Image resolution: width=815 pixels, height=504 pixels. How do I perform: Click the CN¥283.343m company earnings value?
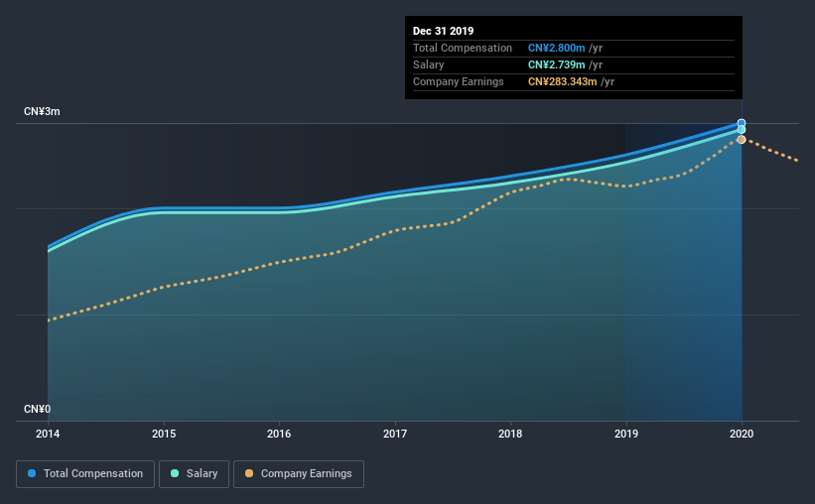[x=563, y=81]
